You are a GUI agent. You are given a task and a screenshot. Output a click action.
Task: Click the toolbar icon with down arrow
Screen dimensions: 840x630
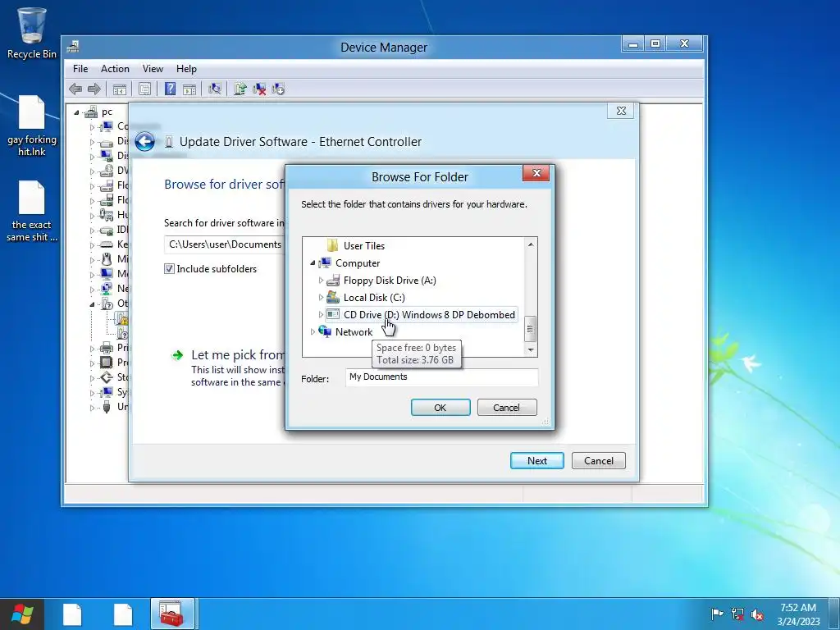pos(278,89)
